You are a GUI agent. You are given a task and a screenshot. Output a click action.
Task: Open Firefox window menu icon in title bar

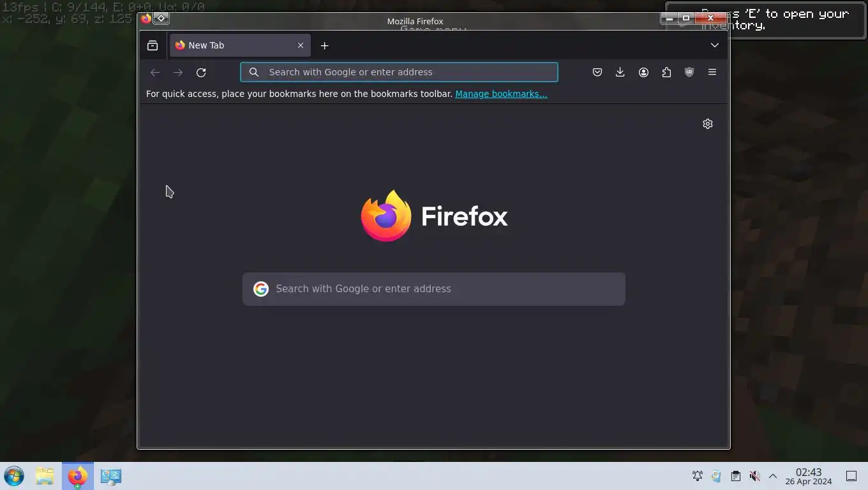click(146, 19)
